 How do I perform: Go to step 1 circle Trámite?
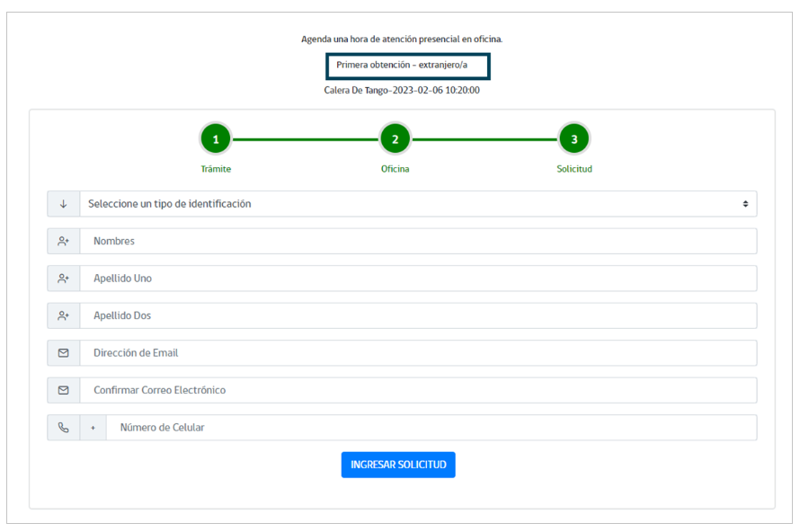pyautogui.click(x=216, y=138)
